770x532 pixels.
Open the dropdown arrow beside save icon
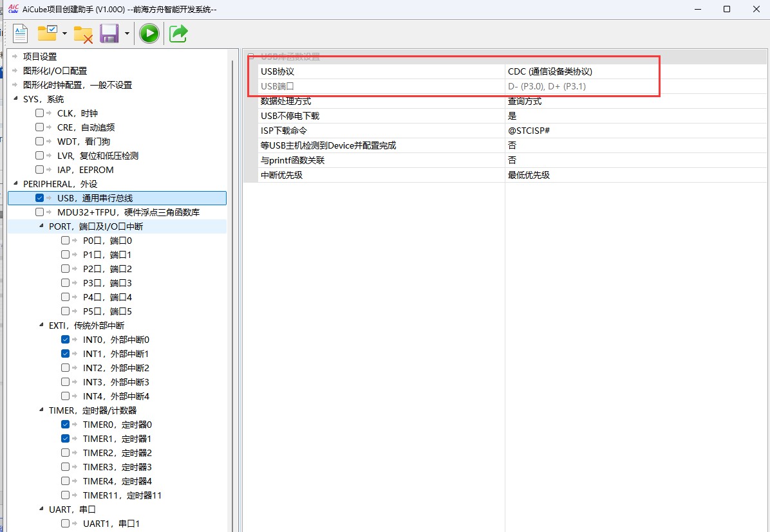(x=127, y=34)
